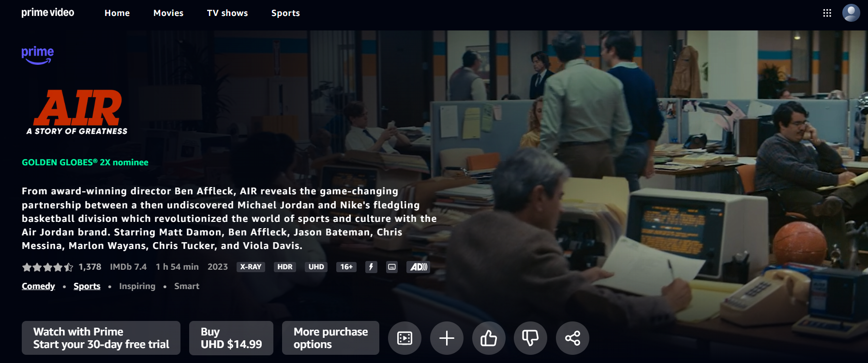Open the share icon button
This screenshot has height=363, width=868.
point(572,338)
